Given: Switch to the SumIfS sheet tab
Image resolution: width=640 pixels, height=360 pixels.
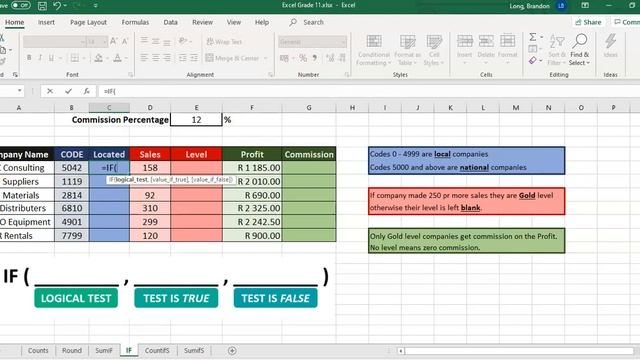Looking at the screenshot, I should click(x=194, y=350).
